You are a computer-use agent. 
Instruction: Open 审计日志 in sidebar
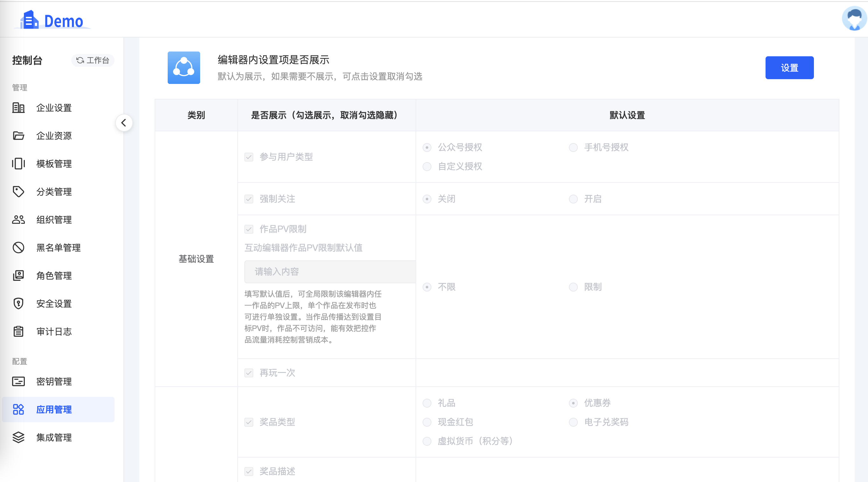pos(58,331)
